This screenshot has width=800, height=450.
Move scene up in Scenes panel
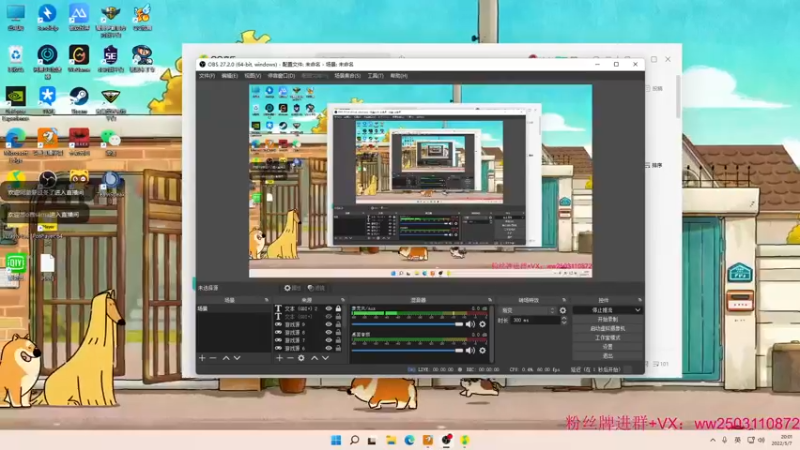226,358
